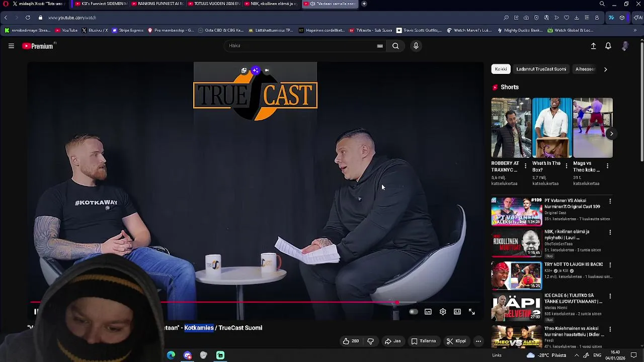Open video settings gear
This screenshot has width=644, height=362.
[x=443, y=312]
